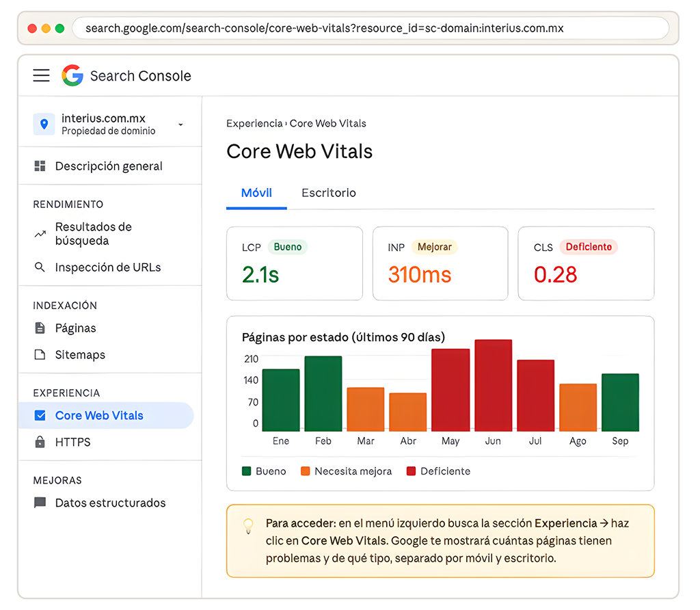Image resolution: width=700 pixels, height=610 pixels.
Task: Click the Resultados de búsqueda trend icon
Action: click(40, 234)
